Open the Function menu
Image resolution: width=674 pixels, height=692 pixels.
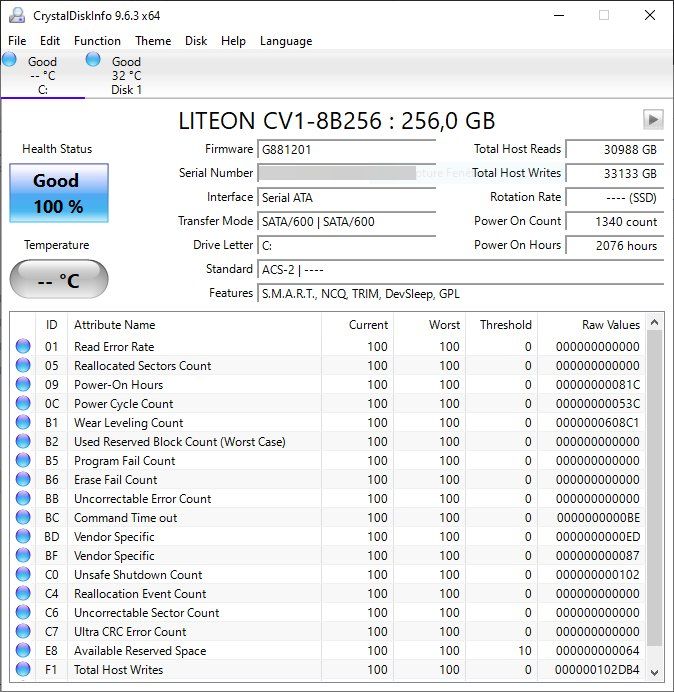coord(97,41)
